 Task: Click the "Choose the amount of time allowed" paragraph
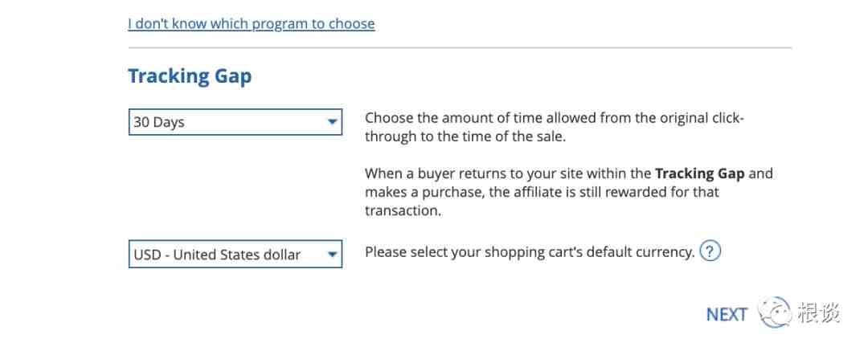click(x=555, y=128)
